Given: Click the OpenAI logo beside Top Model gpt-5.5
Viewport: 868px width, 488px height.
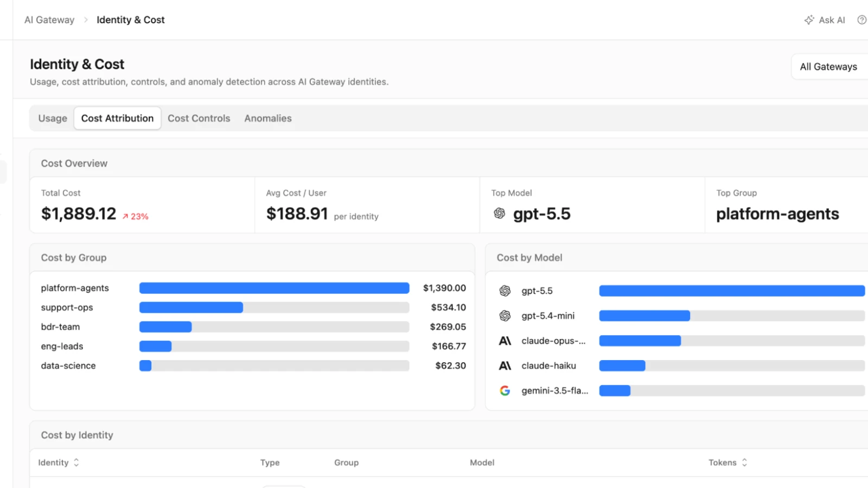Looking at the screenshot, I should (x=499, y=214).
